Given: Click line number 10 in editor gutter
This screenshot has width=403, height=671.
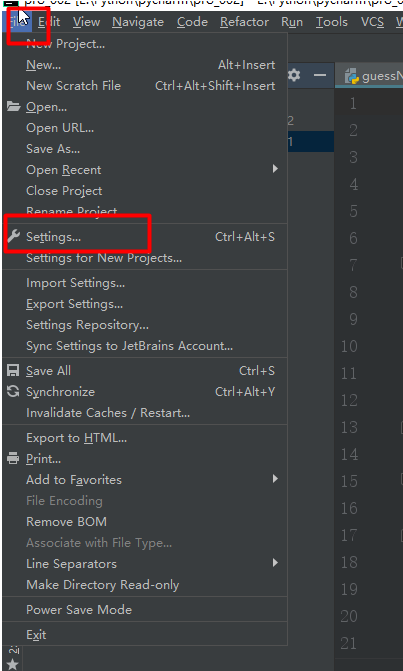Looking at the screenshot, I should [349, 346].
